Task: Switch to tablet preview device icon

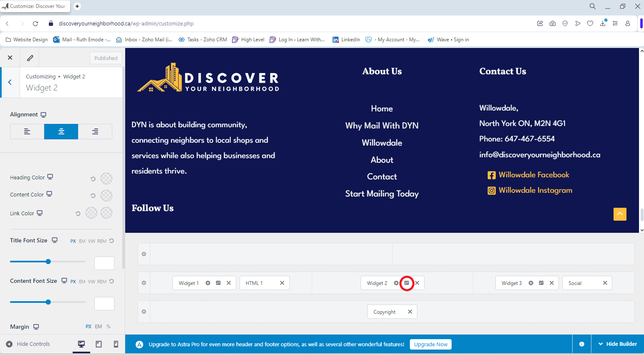Action: point(99,344)
